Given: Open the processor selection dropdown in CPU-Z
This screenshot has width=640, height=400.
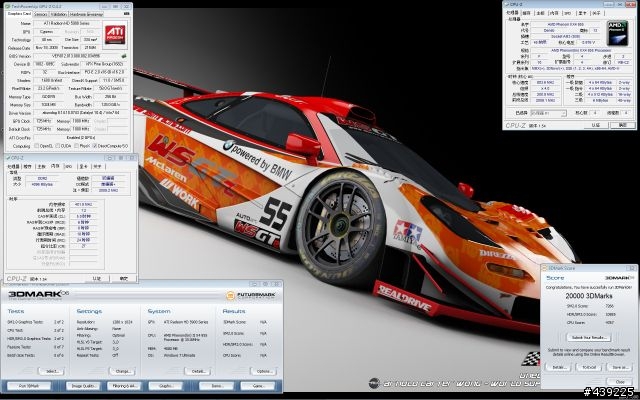Looking at the screenshot, I should (x=548, y=113).
